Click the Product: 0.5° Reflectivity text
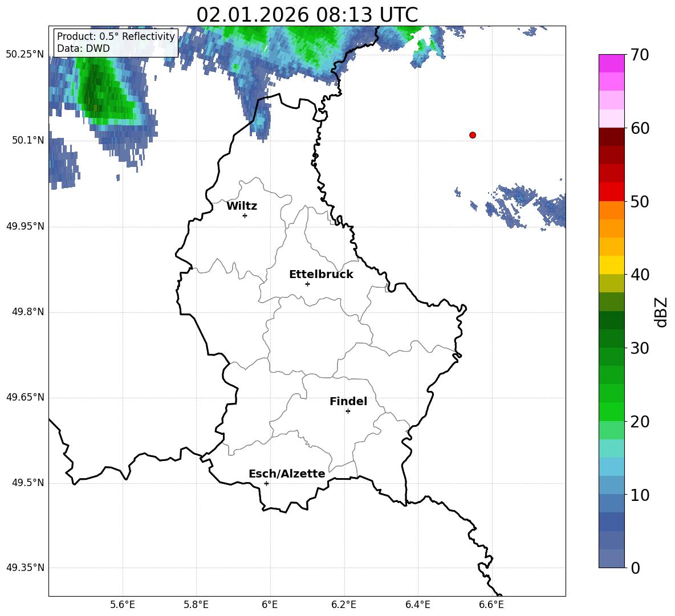 116,36
